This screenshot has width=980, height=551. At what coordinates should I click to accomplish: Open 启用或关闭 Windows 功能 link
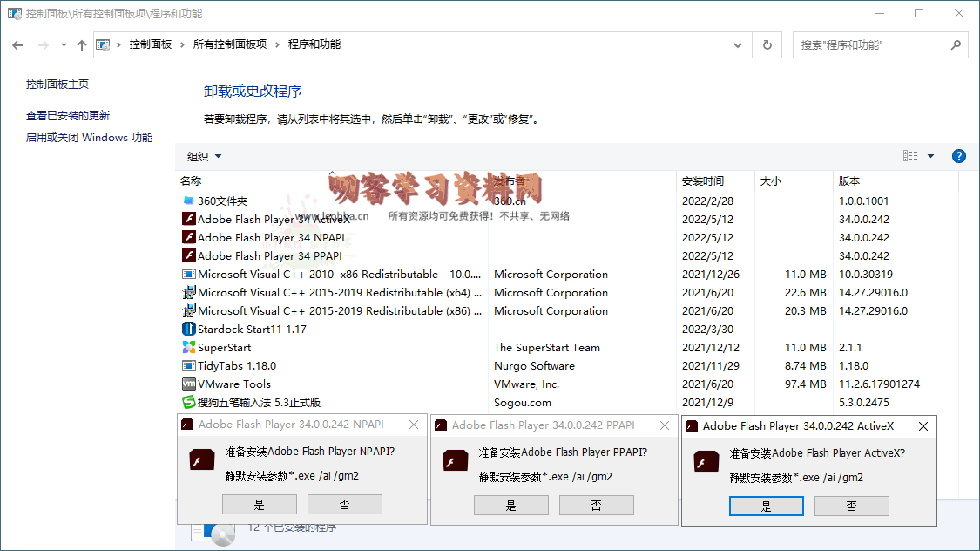(89, 137)
